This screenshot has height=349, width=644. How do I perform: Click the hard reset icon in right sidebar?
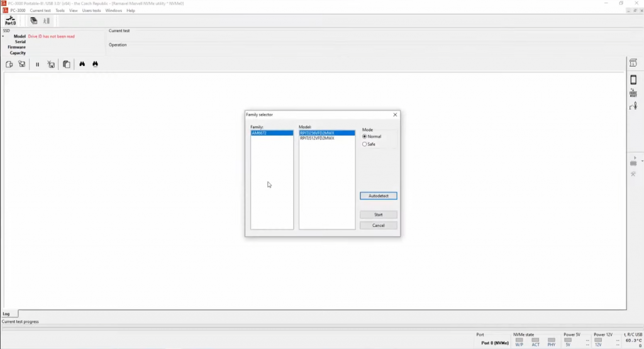[633, 93]
